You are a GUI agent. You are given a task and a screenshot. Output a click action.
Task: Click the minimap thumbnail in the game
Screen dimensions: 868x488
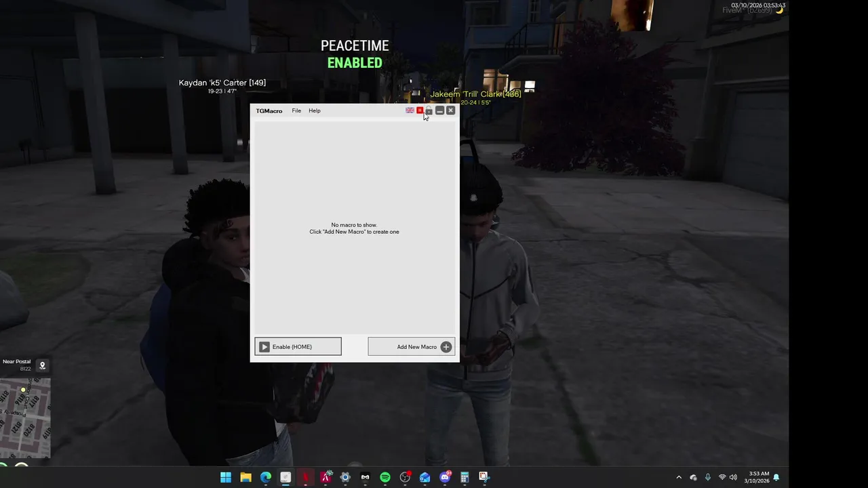click(x=25, y=418)
